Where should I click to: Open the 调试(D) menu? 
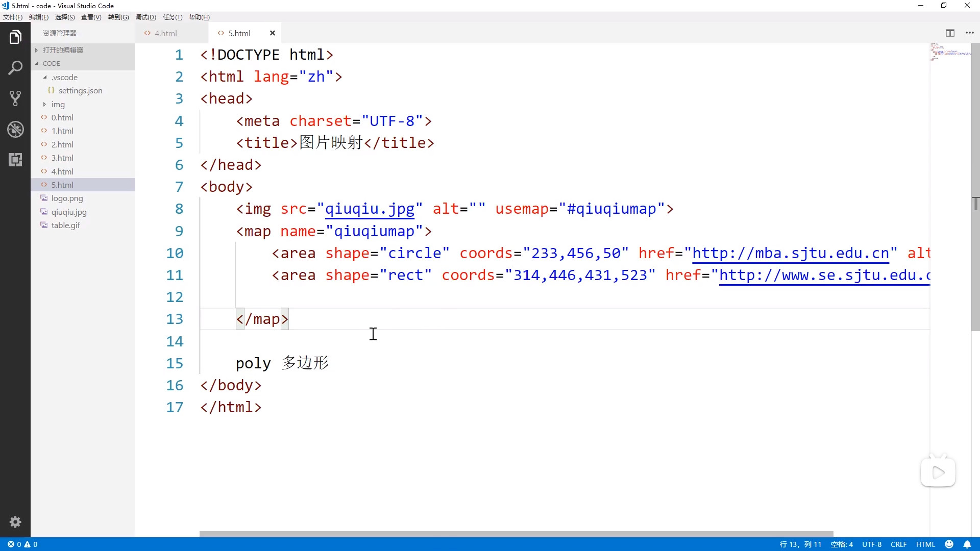[145, 17]
